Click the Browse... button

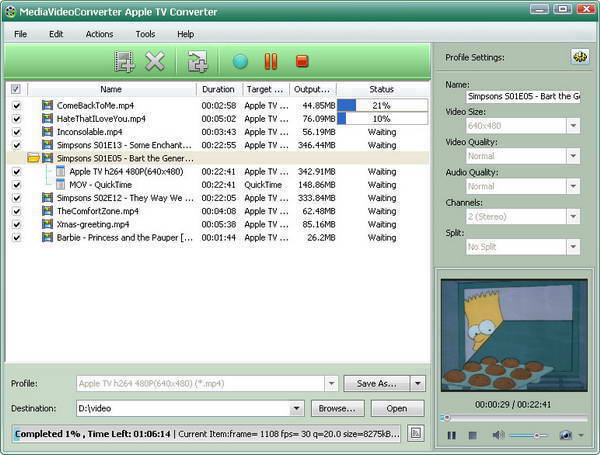(x=337, y=408)
